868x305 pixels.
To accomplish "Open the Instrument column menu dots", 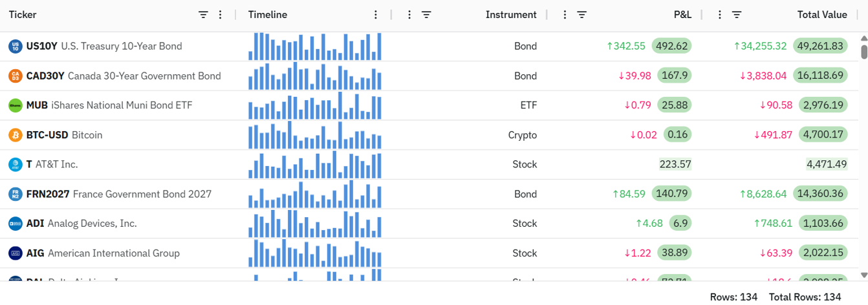I will click(409, 15).
